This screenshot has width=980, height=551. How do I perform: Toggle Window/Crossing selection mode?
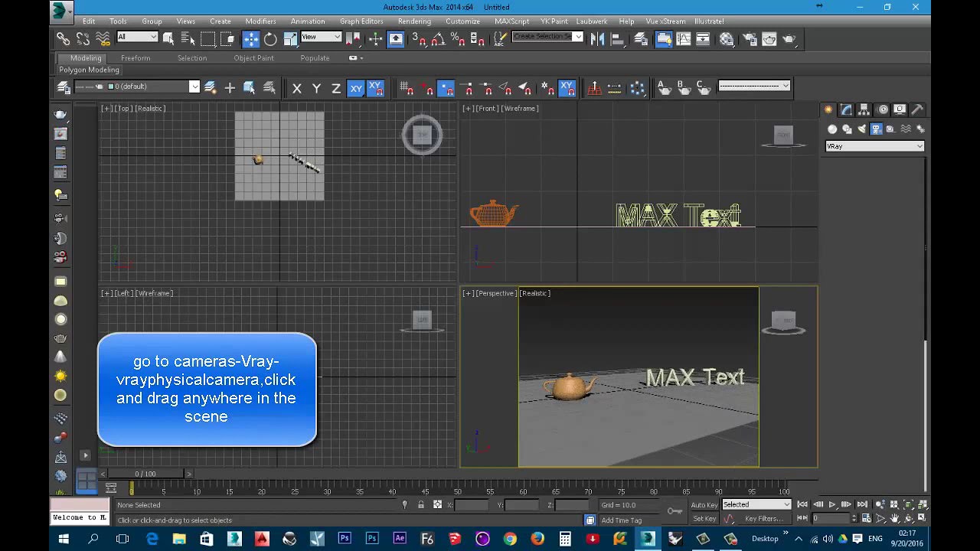click(227, 38)
